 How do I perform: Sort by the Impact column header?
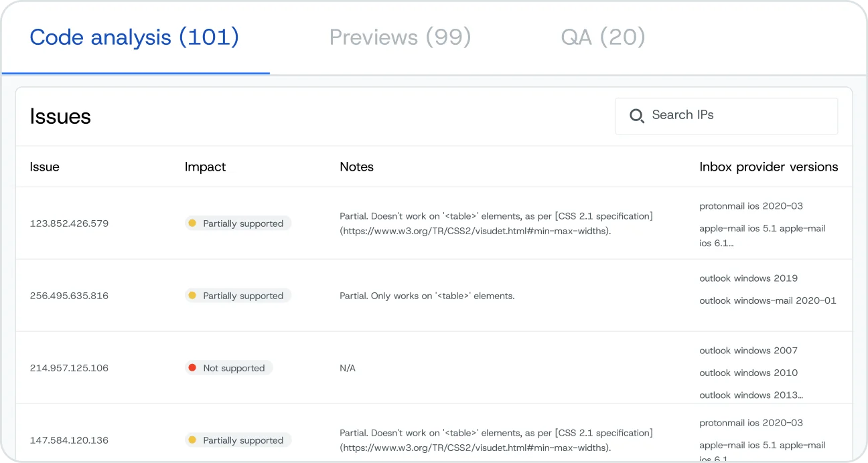click(x=206, y=167)
